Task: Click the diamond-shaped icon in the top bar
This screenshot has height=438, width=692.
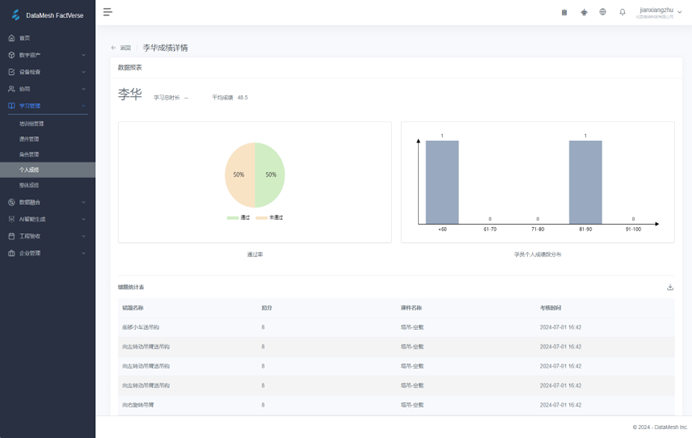Action: pos(584,12)
